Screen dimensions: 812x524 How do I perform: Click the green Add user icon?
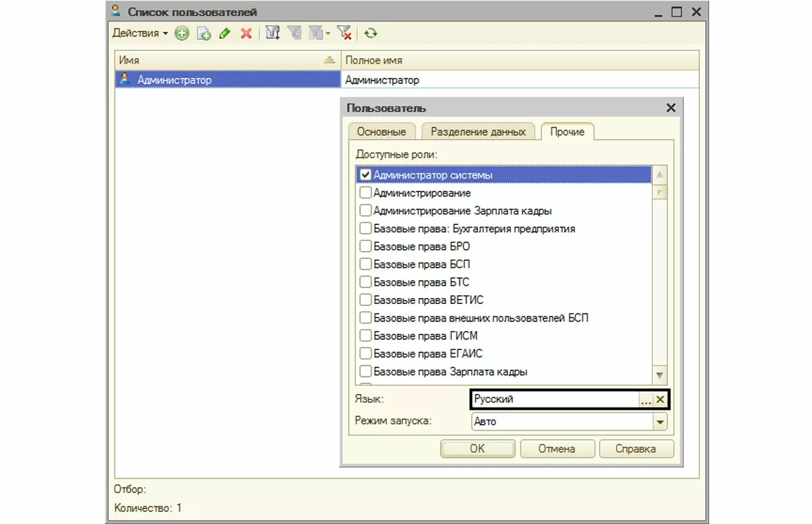click(181, 33)
